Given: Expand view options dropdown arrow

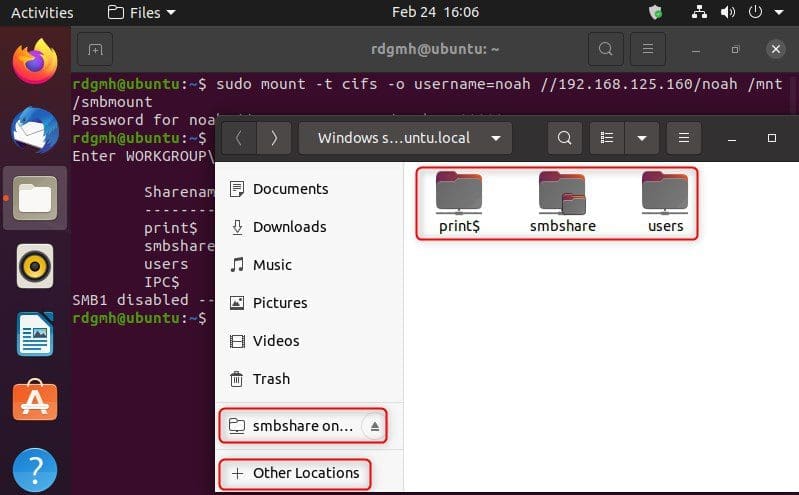Looking at the screenshot, I should click(641, 138).
